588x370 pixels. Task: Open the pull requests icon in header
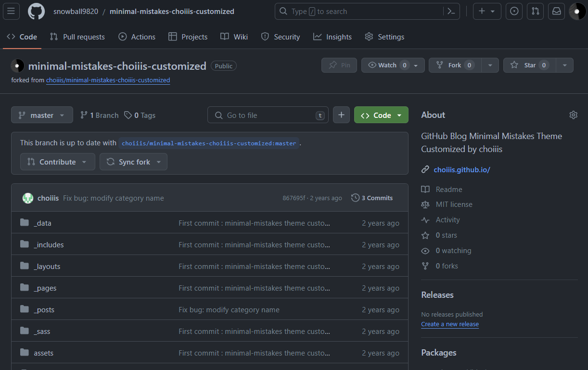[x=535, y=11]
